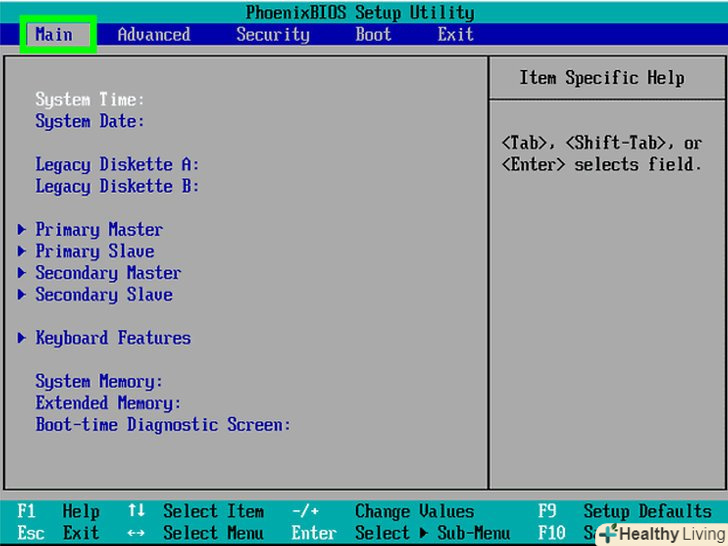Click the Tab, Shift-Tab help text
The image size is (728, 546).
[602, 154]
